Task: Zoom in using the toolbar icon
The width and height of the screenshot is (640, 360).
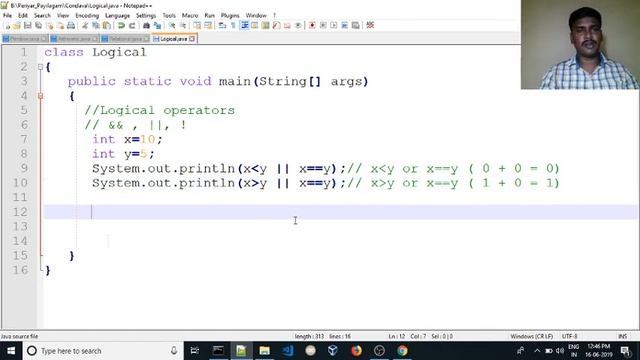Action: pos(172,25)
